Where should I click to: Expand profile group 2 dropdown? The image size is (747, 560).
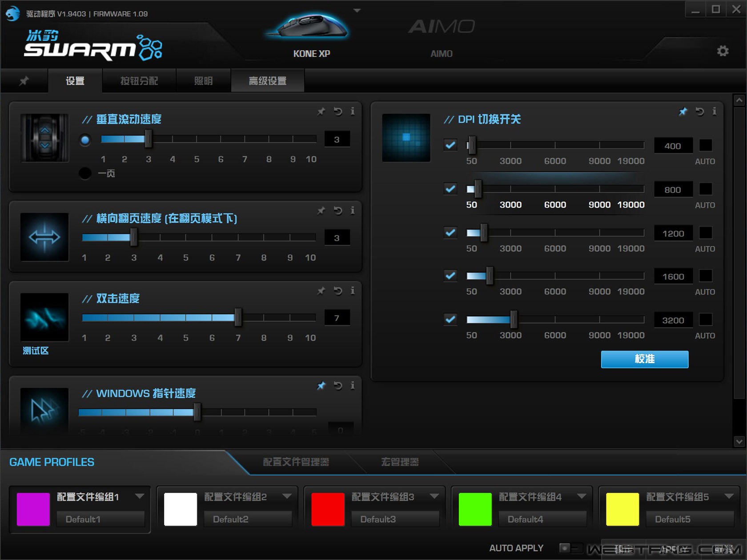(x=287, y=496)
